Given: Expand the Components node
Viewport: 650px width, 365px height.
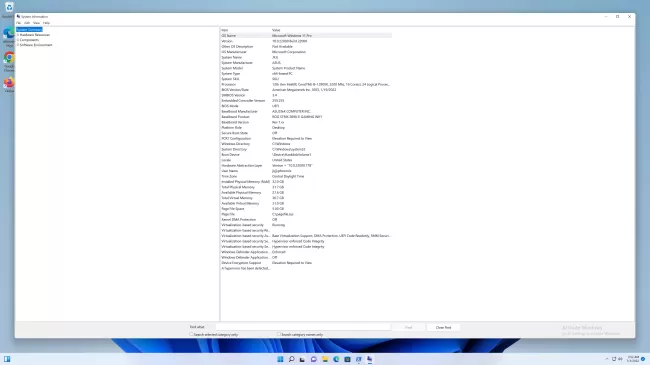Looking at the screenshot, I should [18, 40].
